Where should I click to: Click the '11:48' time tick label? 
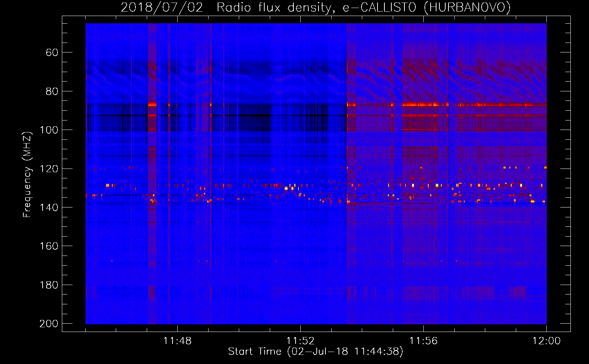pos(177,341)
